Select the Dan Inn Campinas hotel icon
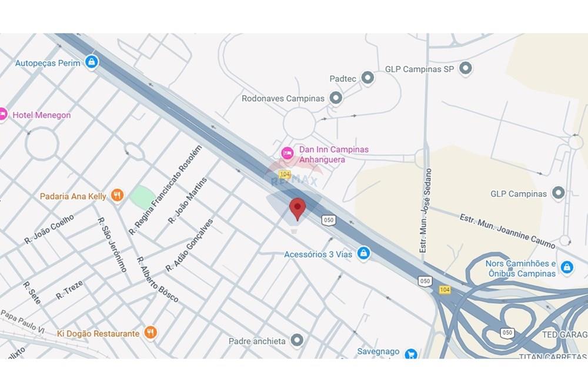 [x=288, y=153]
